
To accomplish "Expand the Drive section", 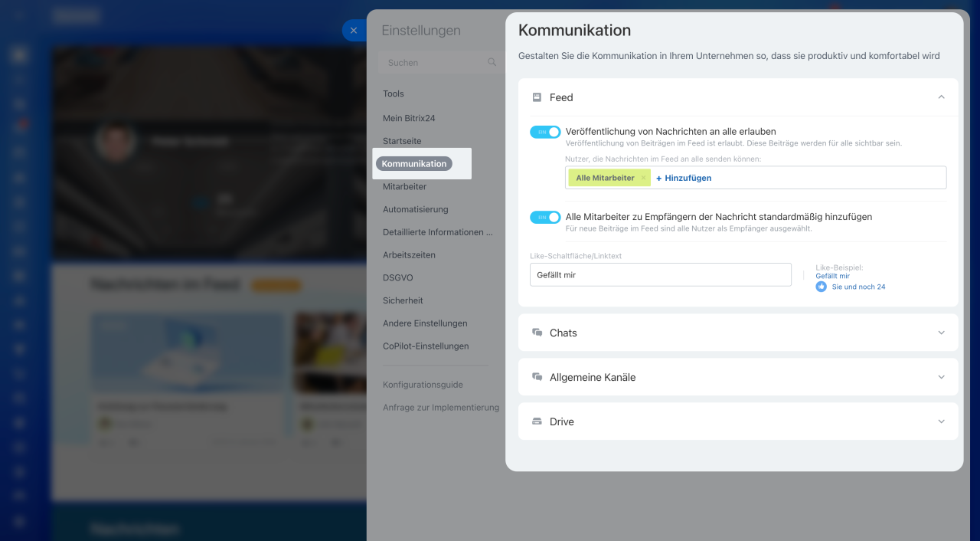I will point(941,421).
